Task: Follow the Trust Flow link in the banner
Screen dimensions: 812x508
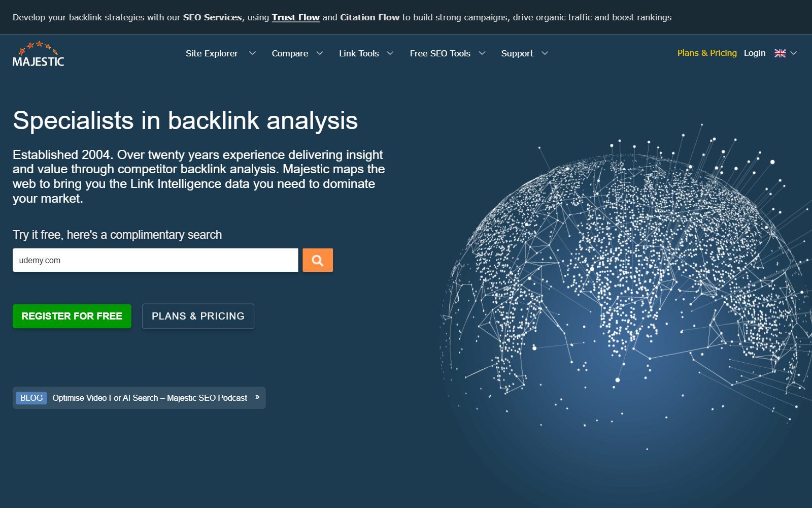Action: (296, 17)
